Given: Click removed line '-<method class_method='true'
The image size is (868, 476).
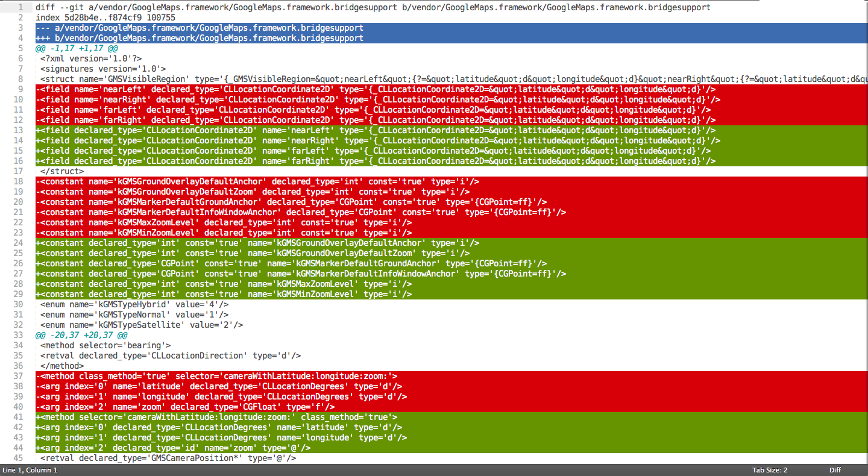Looking at the screenshot, I should (451, 377).
